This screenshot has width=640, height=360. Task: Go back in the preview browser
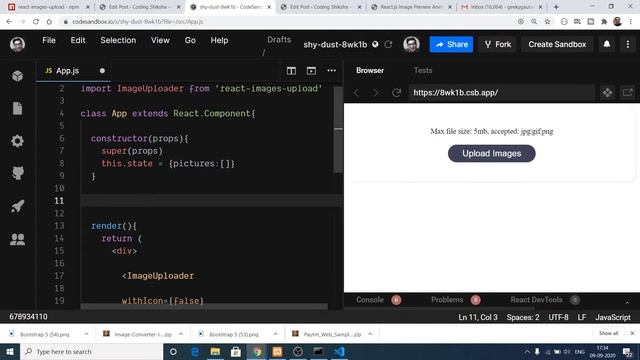(x=356, y=93)
